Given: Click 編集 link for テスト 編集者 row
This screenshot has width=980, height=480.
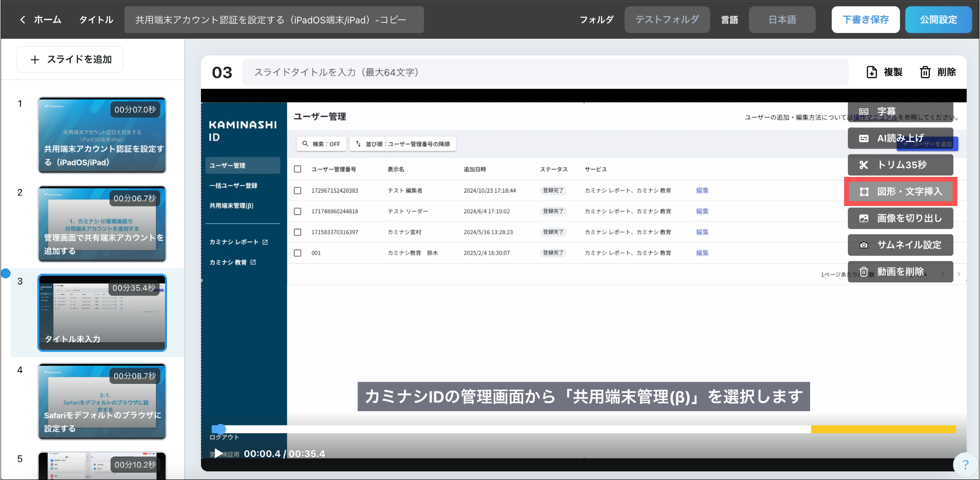Looking at the screenshot, I should coord(702,191).
